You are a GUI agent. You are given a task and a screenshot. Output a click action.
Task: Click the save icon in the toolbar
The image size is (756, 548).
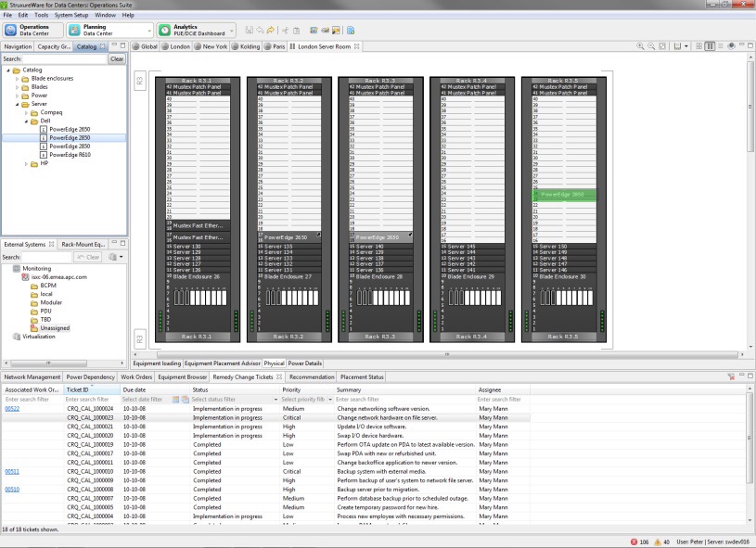(x=251, y=30)
